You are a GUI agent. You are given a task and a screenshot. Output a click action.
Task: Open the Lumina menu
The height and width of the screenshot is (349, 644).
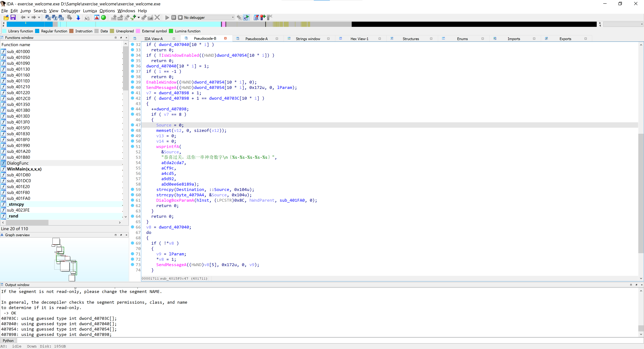coord(90,11)
